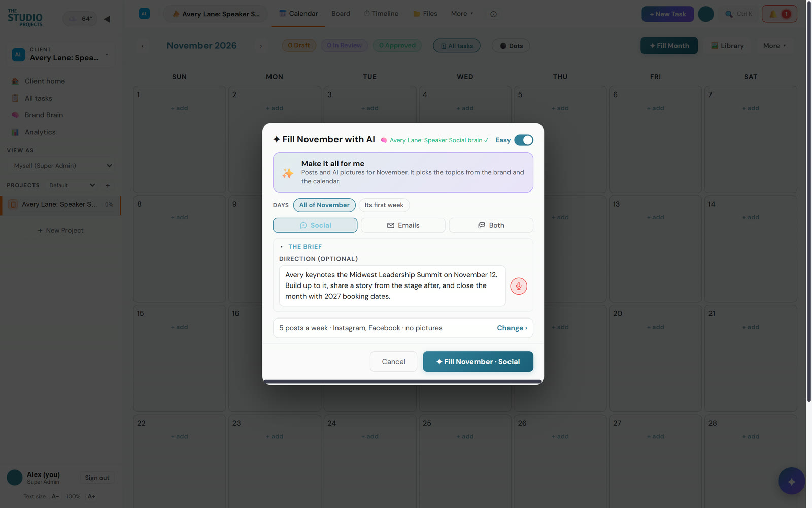Select the Avery Lane: Speaker project row
Image resolution: width=812 pixels, height=508 pixels.
pos(60,204)
